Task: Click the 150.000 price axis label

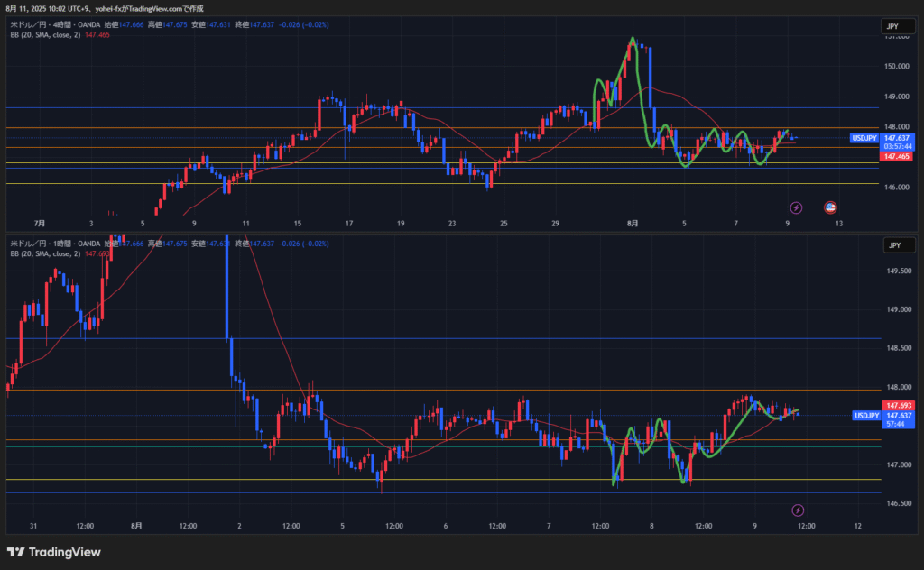Action: (896, 66)
